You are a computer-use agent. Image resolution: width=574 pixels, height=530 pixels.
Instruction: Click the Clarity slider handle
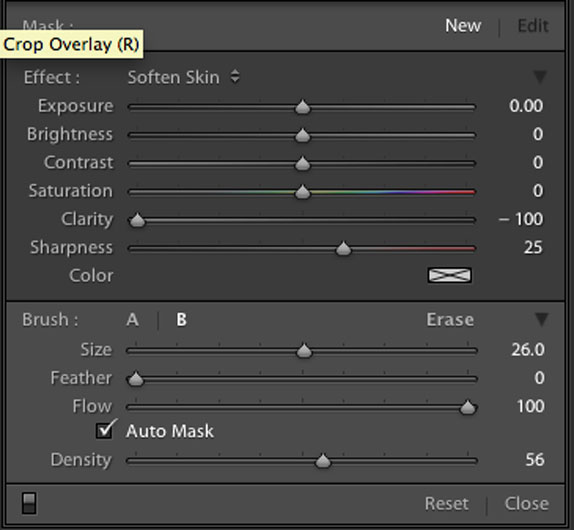coord(138,220)
